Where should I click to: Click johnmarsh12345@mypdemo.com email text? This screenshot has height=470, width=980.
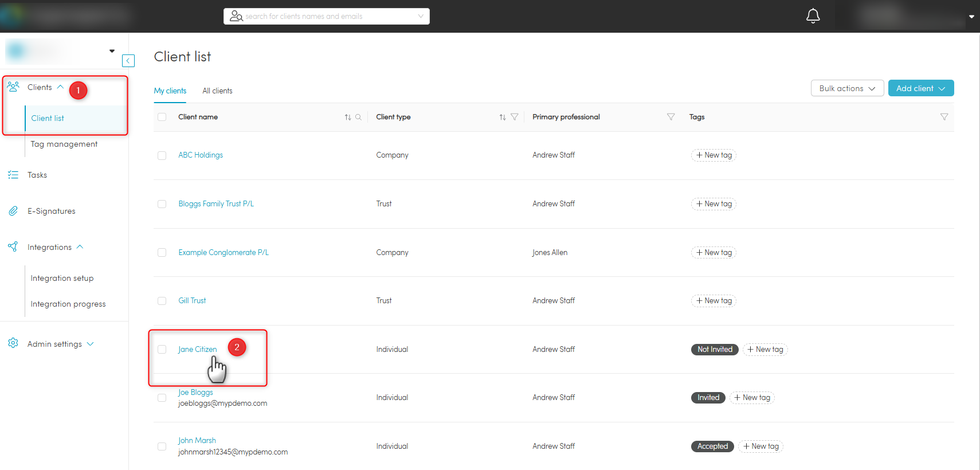pyautogui.click(x=233, y=452)
